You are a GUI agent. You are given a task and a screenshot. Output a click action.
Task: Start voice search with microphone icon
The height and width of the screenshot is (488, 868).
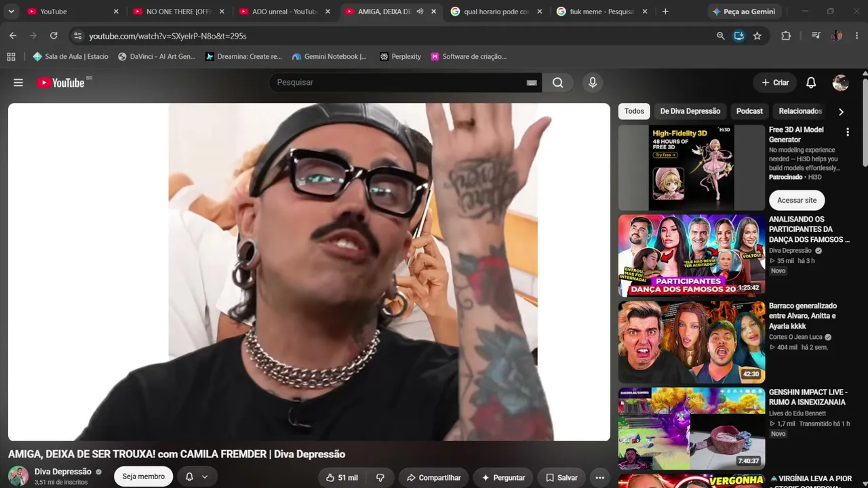[593, 83]
